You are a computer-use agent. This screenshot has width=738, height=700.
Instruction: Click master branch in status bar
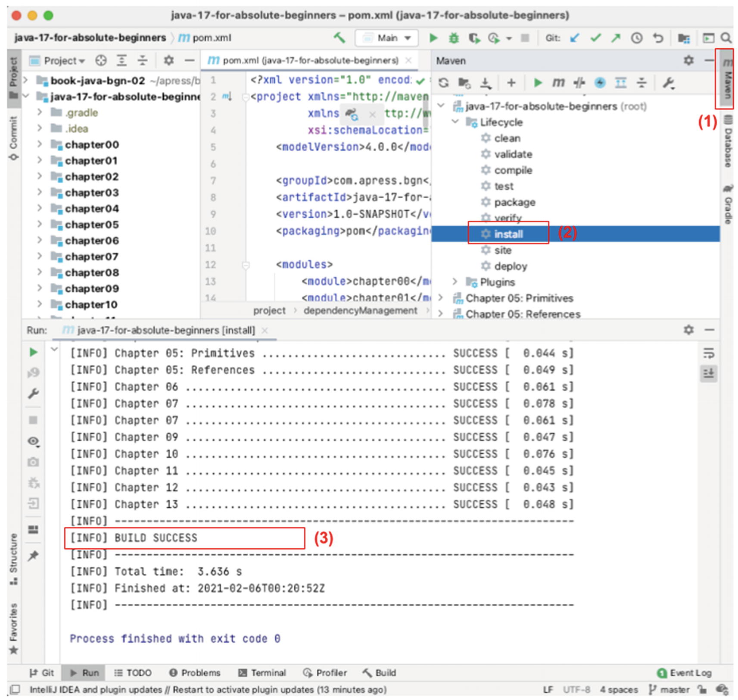pyautogui.click(x=669, y=690)
